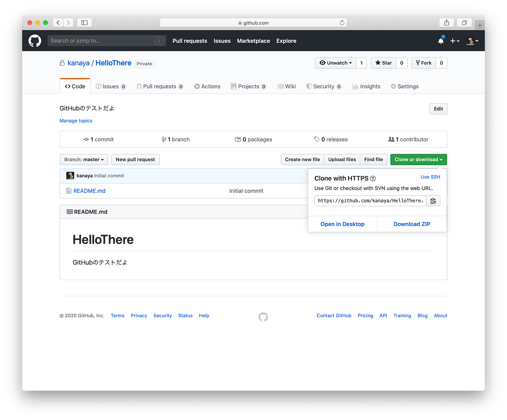Click the footer GitHub logo
The height and width of the screenshot is (420, 507).
263,317
